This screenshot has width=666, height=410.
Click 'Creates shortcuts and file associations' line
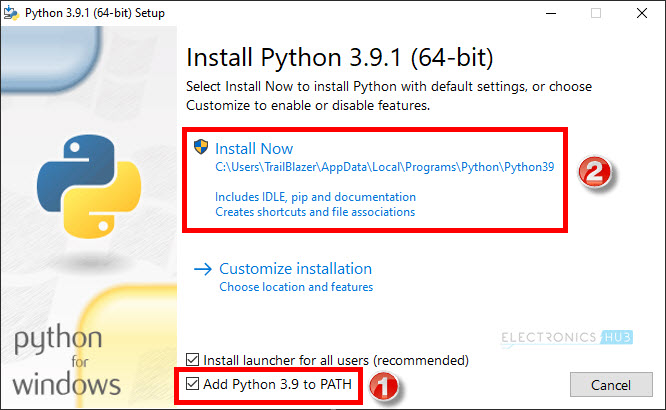click(315, 212)
